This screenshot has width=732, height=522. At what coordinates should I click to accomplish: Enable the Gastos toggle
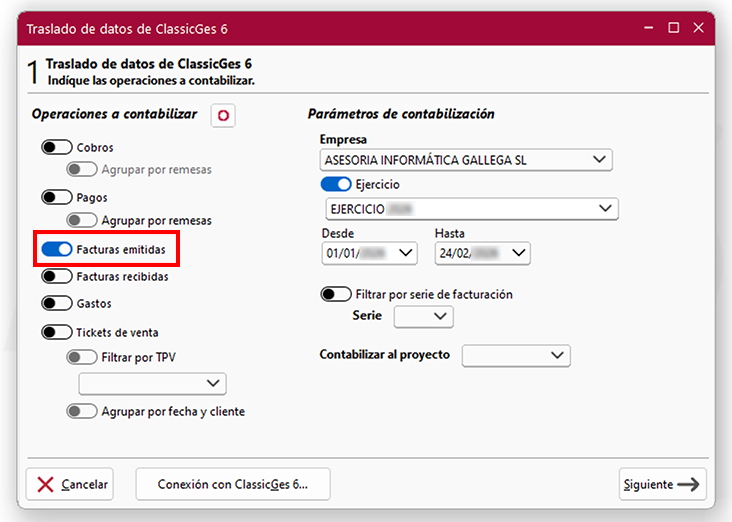tap(56, 303)
